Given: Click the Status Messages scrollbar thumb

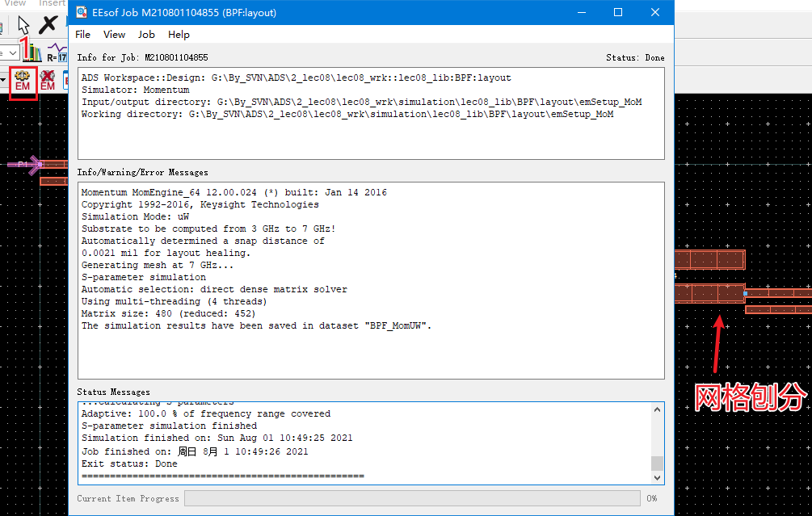Looking at the screenshot, I should (x=657, y=464).
